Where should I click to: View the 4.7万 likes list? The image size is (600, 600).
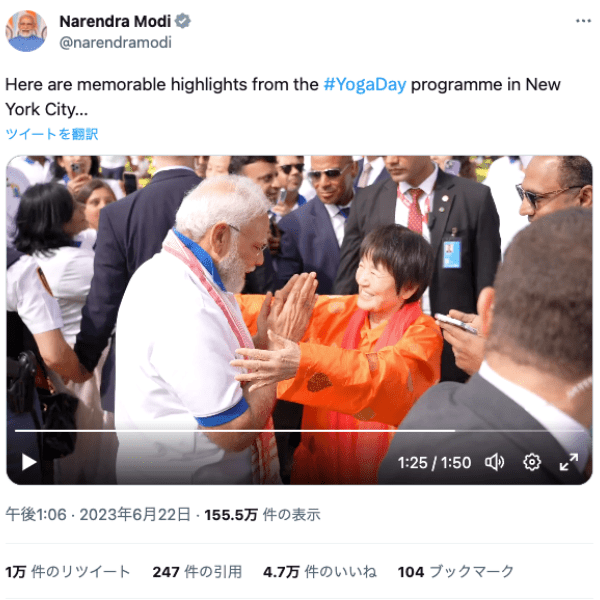click(x=320, y=572)
